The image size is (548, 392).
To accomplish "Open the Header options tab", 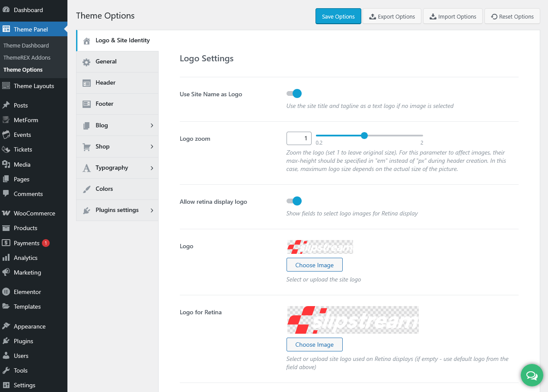I will 105,83.
